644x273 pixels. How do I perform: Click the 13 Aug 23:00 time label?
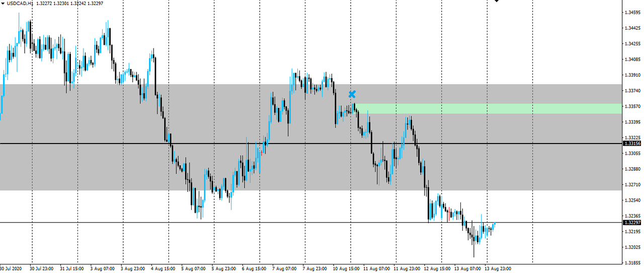point(499,268)
